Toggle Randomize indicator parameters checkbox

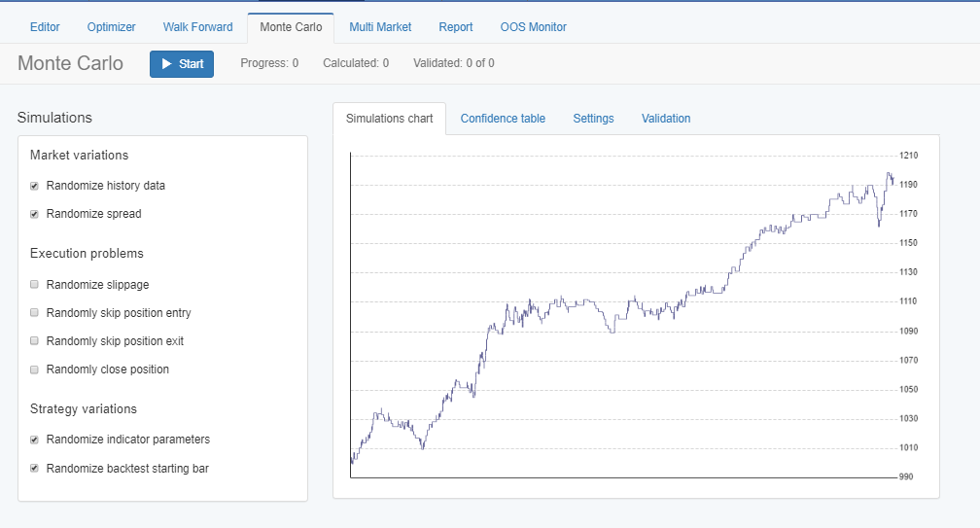click(x=34, y=440)
